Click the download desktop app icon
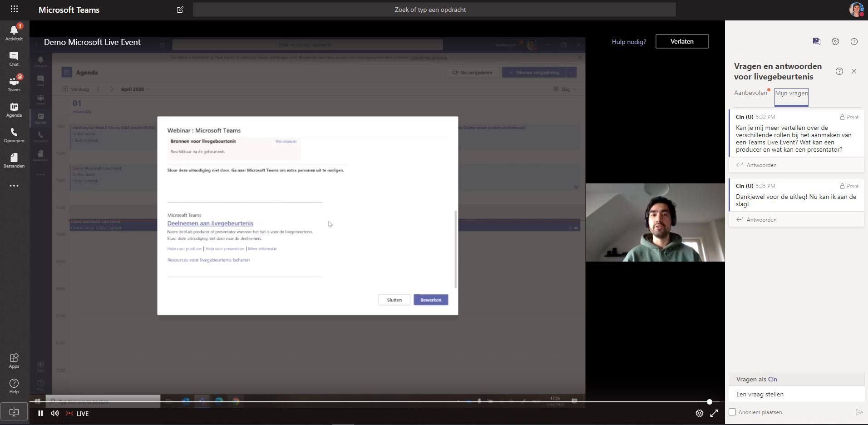 click(x=14, y=412)
